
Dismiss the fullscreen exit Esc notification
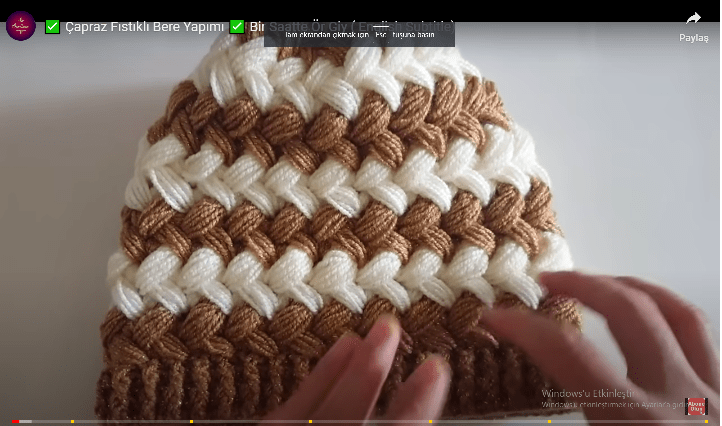pos(359,35)
